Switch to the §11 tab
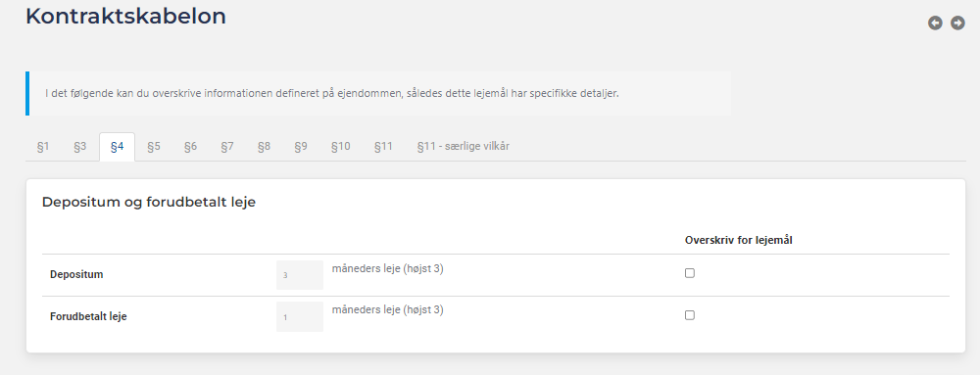Viewport: 980px width, 375px height. point(384,147)
